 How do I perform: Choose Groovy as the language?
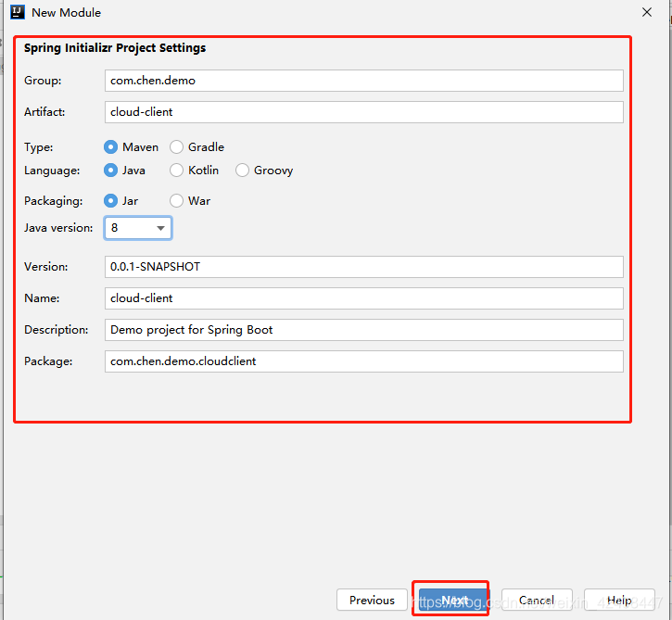(x=242, y=171)
